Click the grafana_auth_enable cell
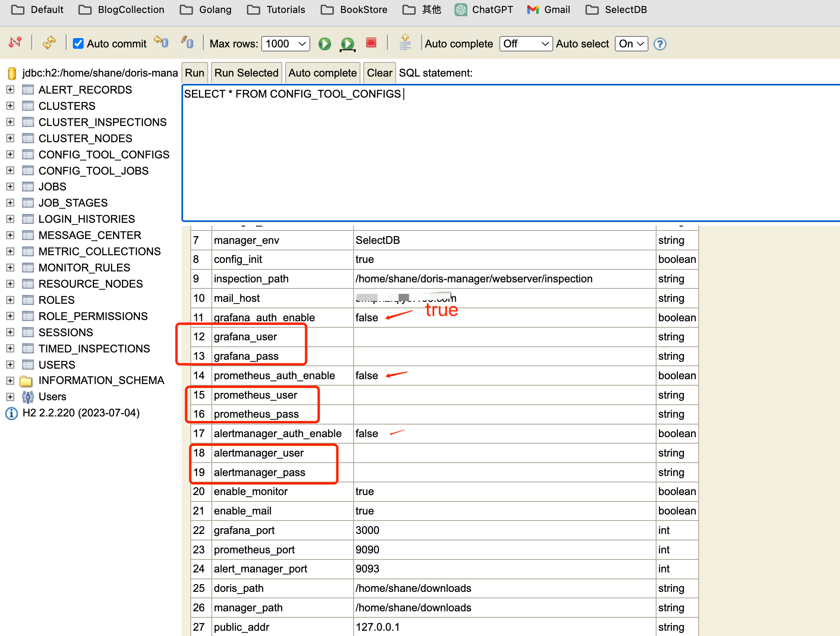Viewport: 840px width, 636px height. click(x=282, y=318)
